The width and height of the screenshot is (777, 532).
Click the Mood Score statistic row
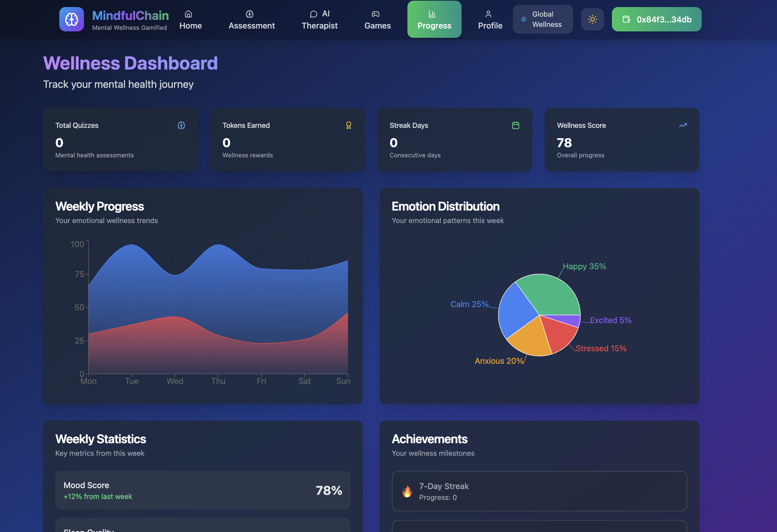pyautogui.click(x=203, y=490)
